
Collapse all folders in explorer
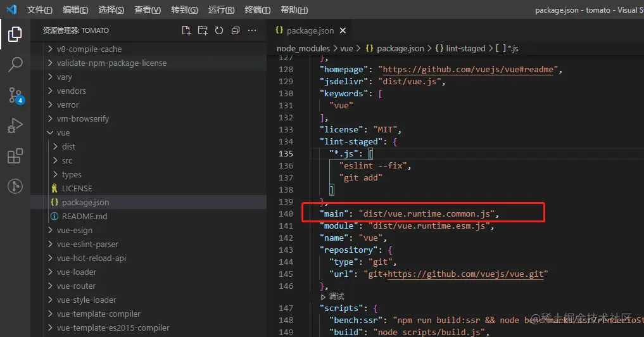coord(236,30)
